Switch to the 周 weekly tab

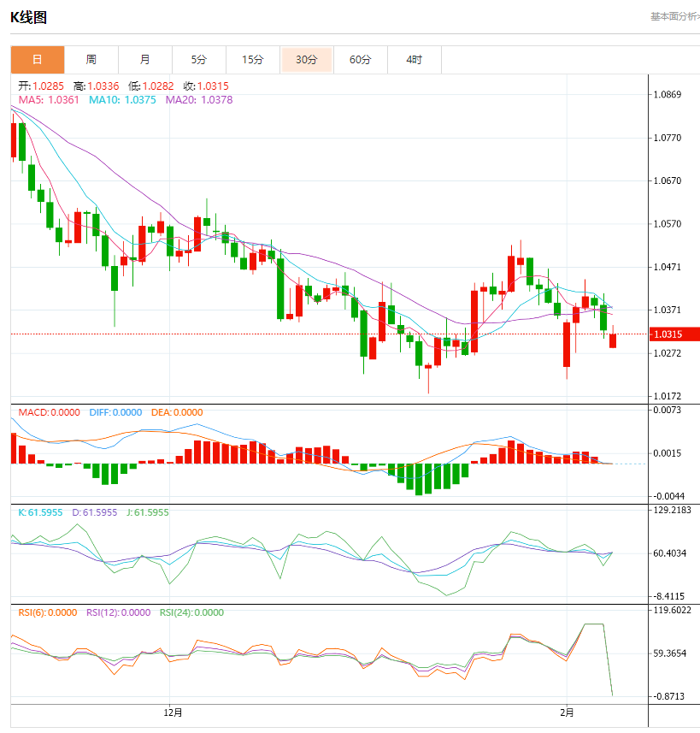pos(91,59)
